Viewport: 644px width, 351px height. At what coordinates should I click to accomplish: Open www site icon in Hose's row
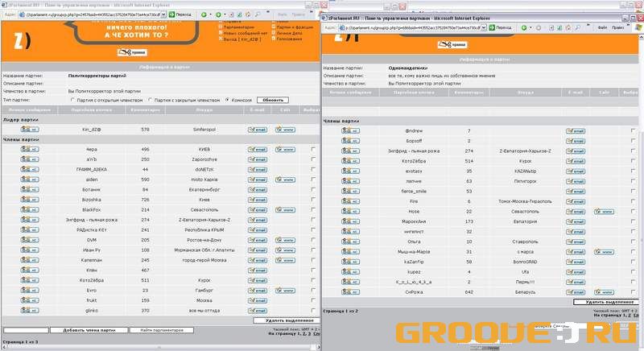tap(605, 211)
